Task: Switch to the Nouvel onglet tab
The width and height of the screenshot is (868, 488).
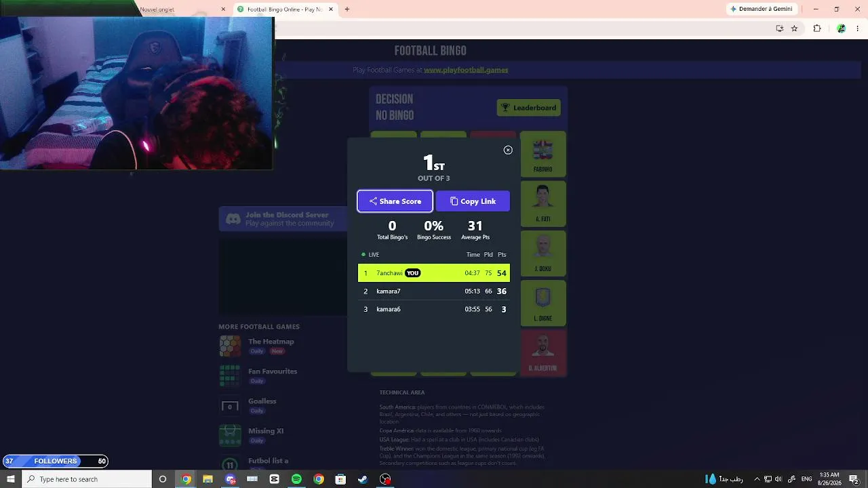Action: (x=180, y=9)
